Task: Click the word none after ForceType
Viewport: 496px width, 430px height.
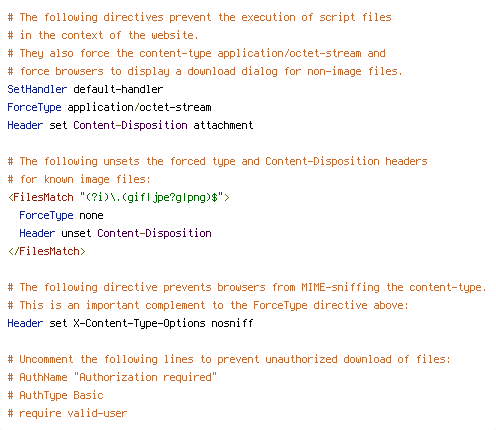Action: pyautogui.click(x=91, y=216)
